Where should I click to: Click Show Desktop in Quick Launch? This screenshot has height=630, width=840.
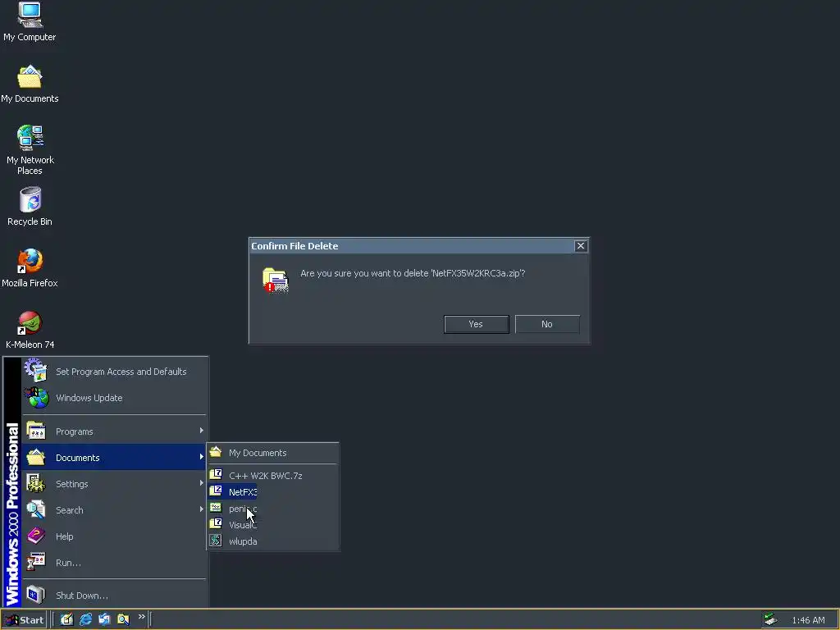tap(66, 619)
